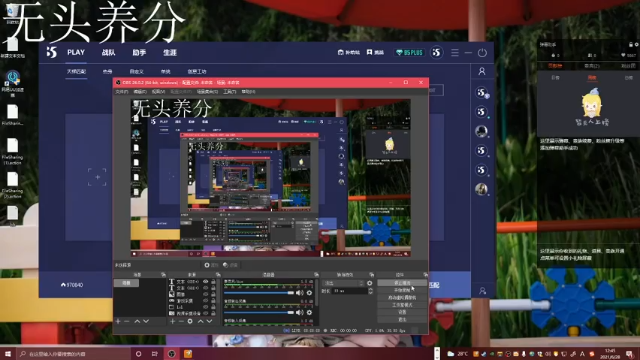Toggle visibility of the video capture device source

(x=206, y=313)
